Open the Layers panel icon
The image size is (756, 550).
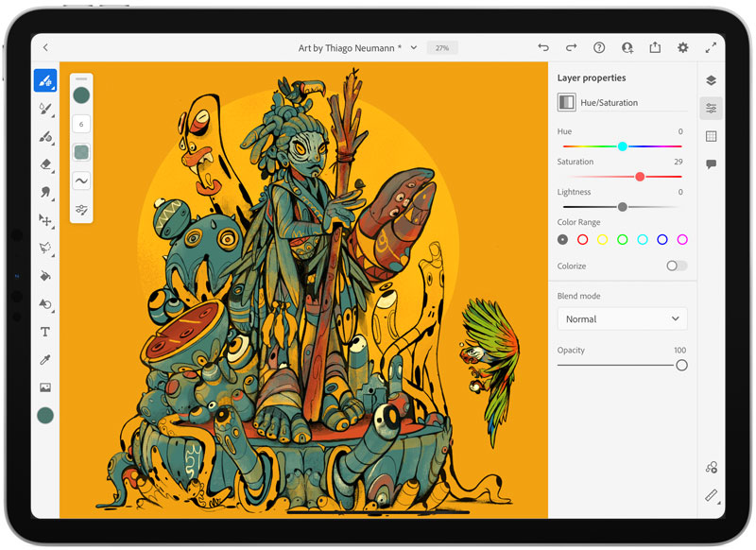click(712, 80)
